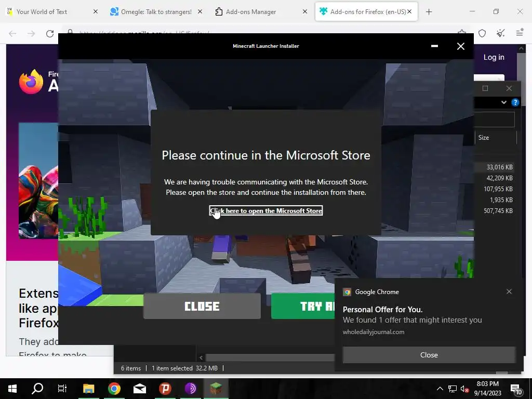532x399 pixels.
Task: Open File Explorer from the taskbar
Action: [88, 389]
